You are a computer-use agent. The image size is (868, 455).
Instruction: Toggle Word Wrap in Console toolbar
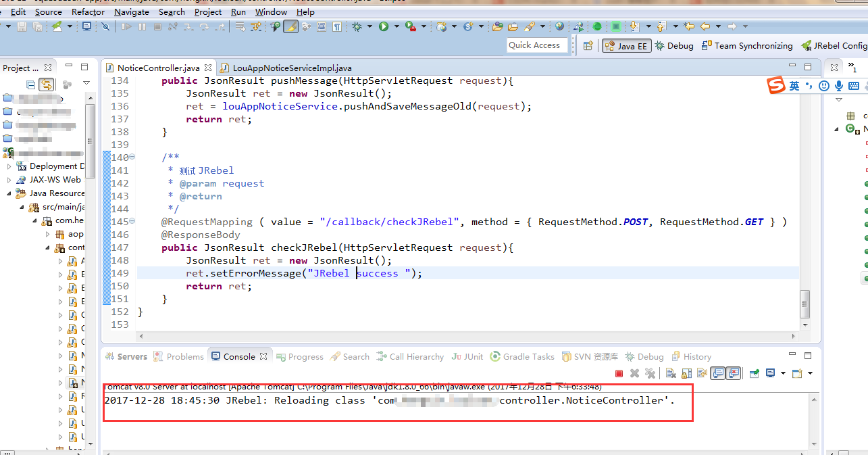tap(703, 373)
